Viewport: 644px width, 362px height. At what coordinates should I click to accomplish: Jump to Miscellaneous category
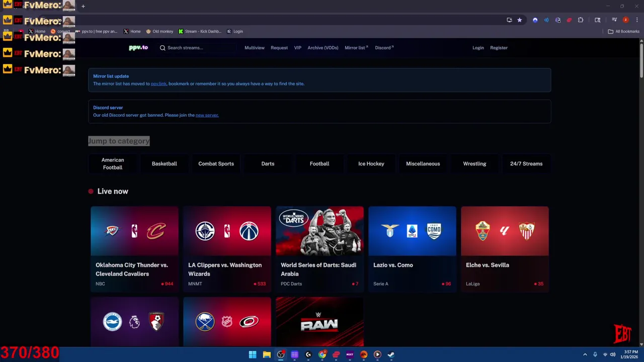[x=423, y=164]
